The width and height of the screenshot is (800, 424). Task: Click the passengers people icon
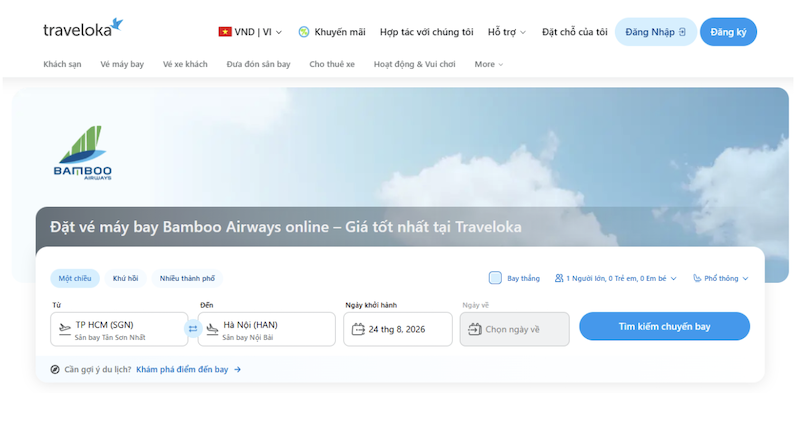pyautogui.click(x=559, y=278)
